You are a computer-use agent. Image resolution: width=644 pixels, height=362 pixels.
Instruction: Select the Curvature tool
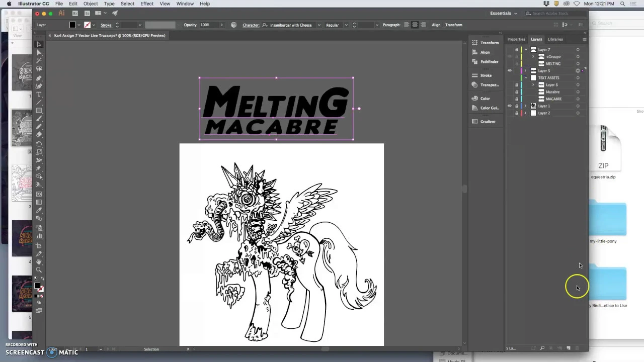(x=39, y=86)
